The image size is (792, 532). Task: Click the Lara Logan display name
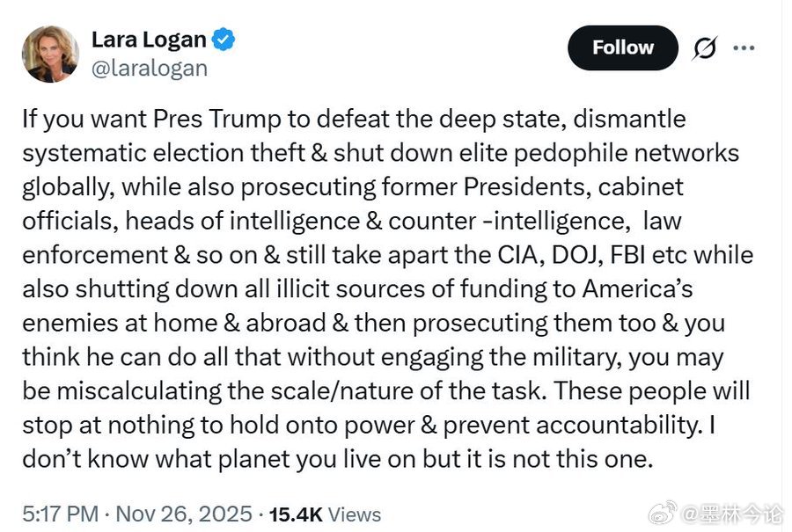click(x=149, y=40)
